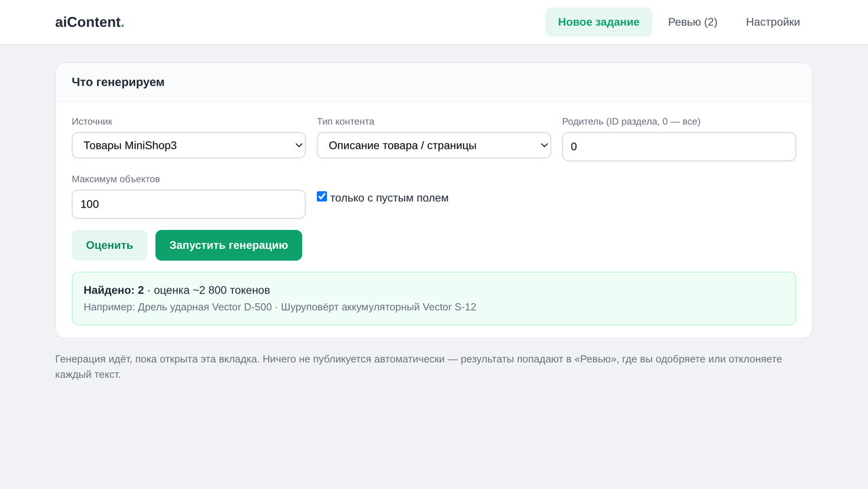Click the Тип контента field label
Screen dimensions: 868x489
click(345, 121)
